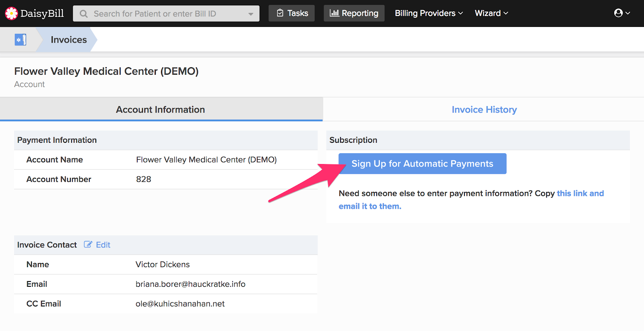Click the 'this link and email it to them' link

(x=471, y=200)
